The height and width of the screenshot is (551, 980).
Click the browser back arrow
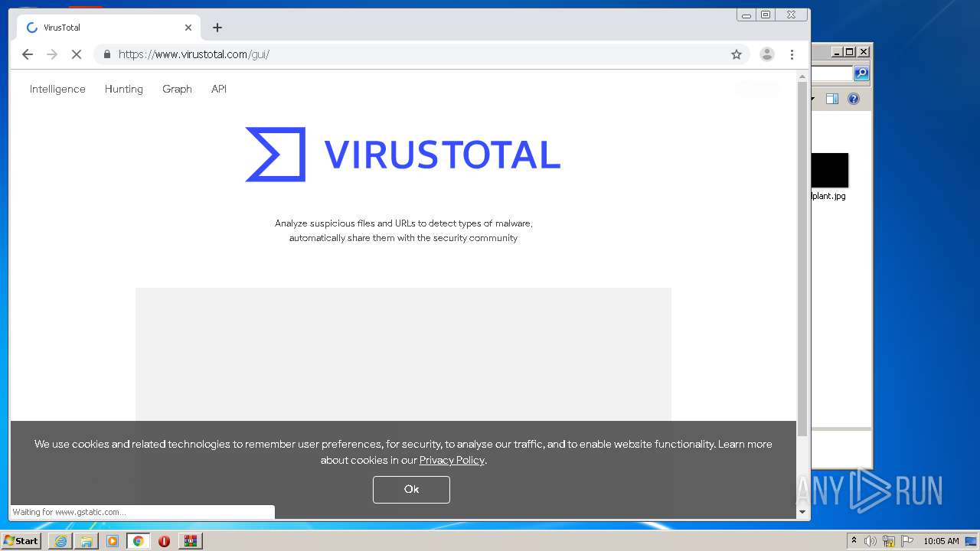[x=28, y=54]
